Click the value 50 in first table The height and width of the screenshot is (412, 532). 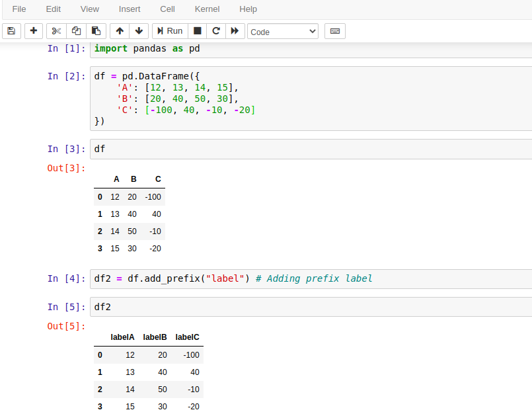[132, 231]
